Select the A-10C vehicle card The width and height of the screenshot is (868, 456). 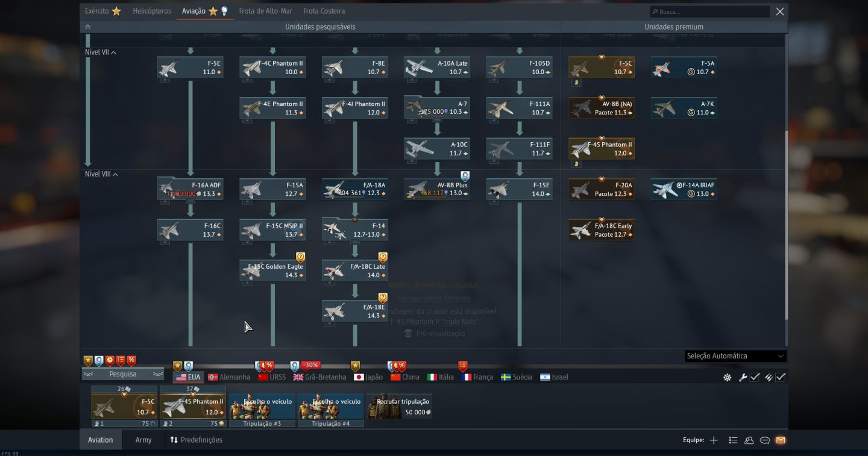click(x=437, y=149)
